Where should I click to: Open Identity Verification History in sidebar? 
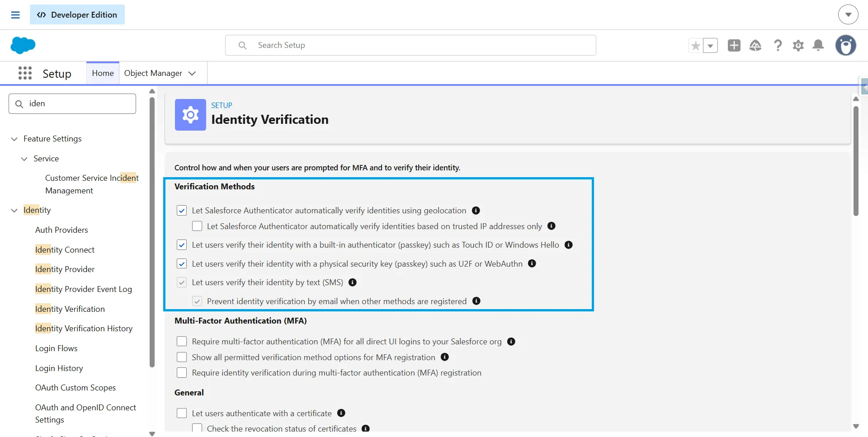(84, 329)
